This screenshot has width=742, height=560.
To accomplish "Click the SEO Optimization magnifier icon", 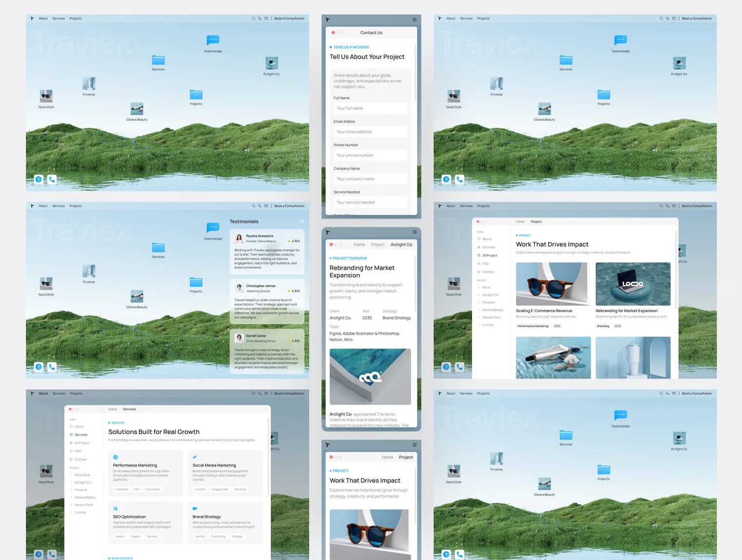I will point(116,508).
